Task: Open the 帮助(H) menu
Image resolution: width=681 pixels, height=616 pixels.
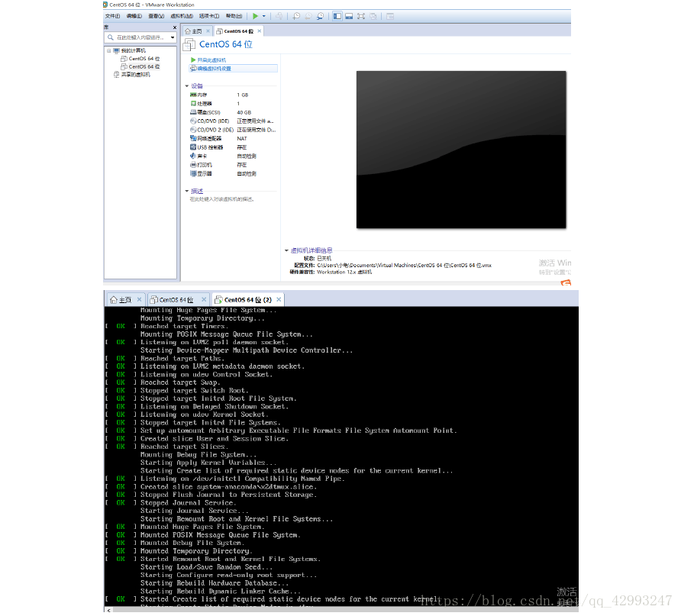Action: tap(234, 16)
